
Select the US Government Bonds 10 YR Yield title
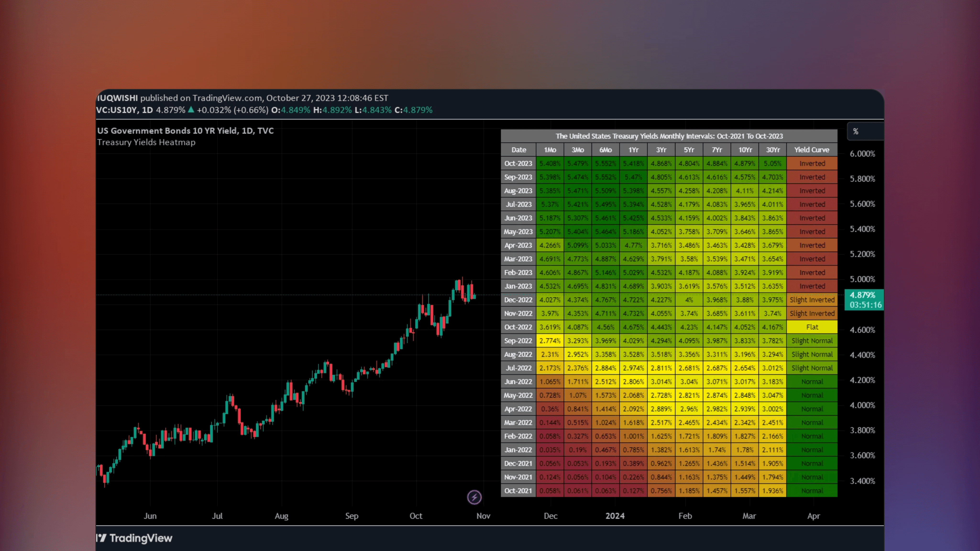click(185, 131)
